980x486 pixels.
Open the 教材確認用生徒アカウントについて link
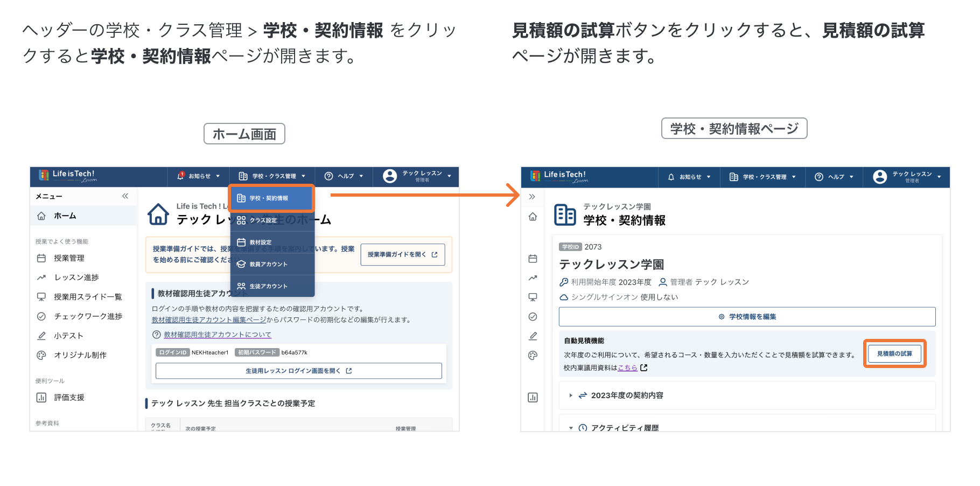tap(218, 335)
